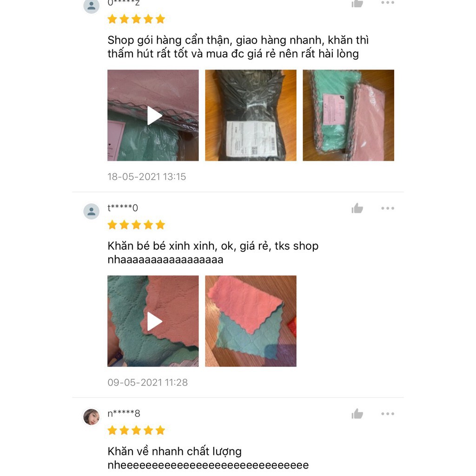This screenshot has height=476, width=476.
Task: Open more options for the top review
Action: point(388,2)
